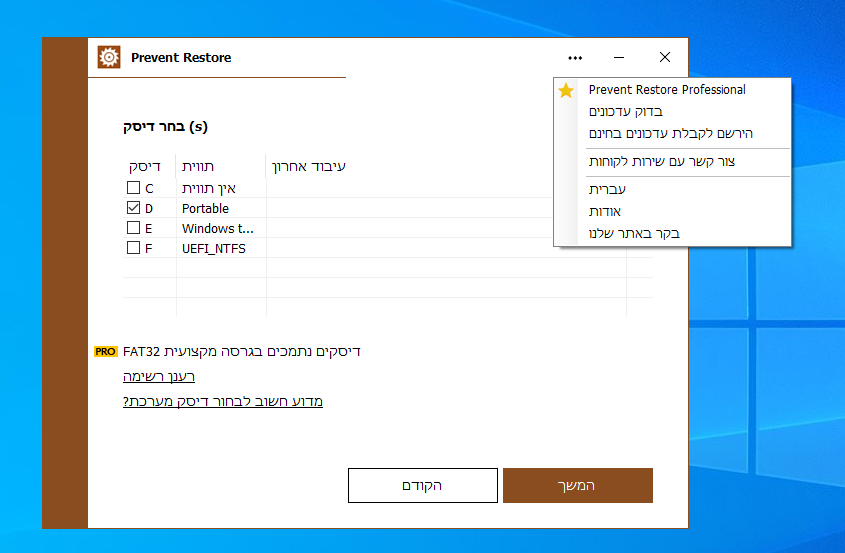Click the FAT32 pro version notice text
The width and height of the screenshot is (845, 553).
(241, 351)
